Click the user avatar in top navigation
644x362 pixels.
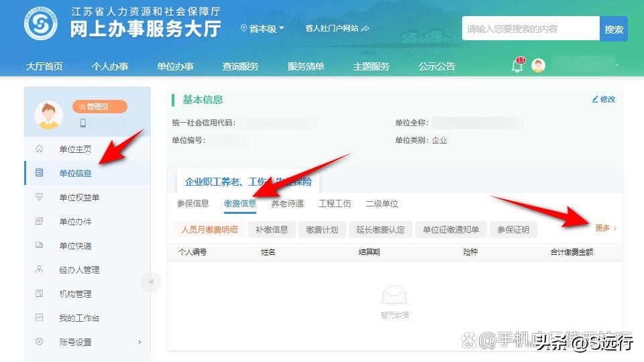(x=538, y=65)
